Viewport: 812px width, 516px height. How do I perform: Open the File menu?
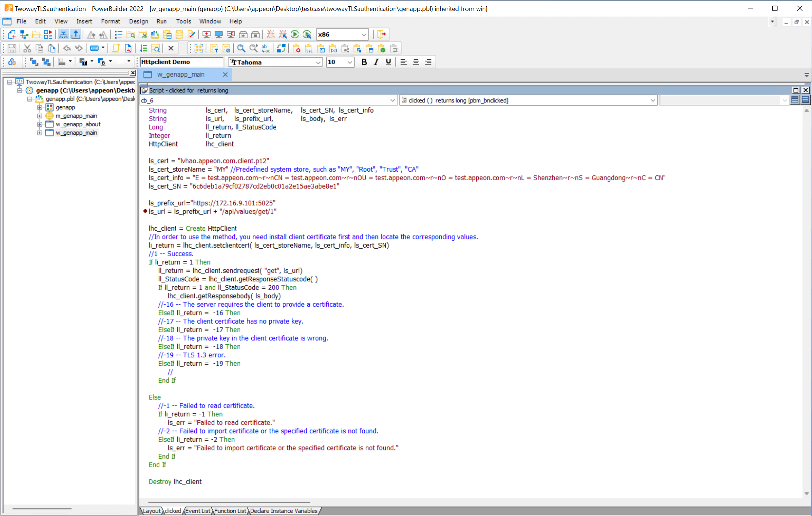(21, 21)
